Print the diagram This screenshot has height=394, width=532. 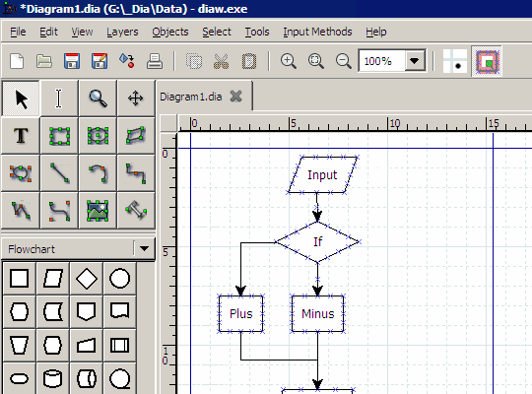155,61
